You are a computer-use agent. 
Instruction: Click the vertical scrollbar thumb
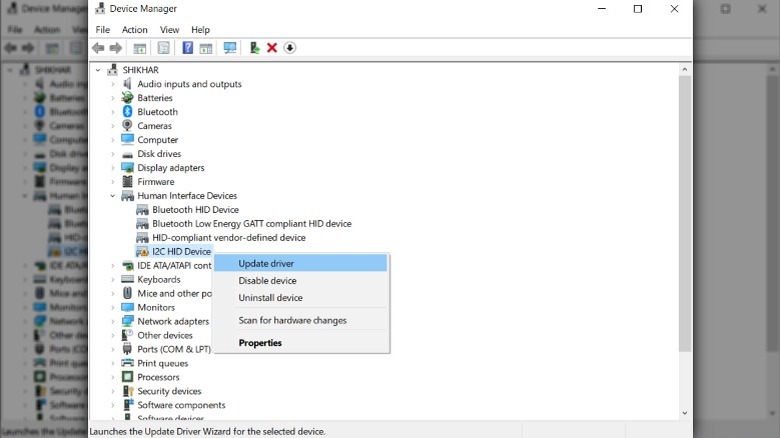(x=684, y=214)
